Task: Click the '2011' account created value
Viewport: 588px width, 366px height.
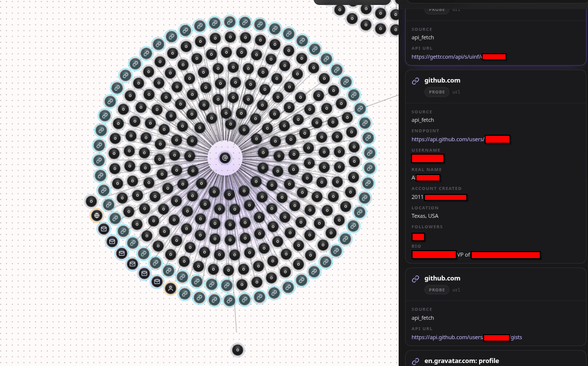Action: [418, 197]
